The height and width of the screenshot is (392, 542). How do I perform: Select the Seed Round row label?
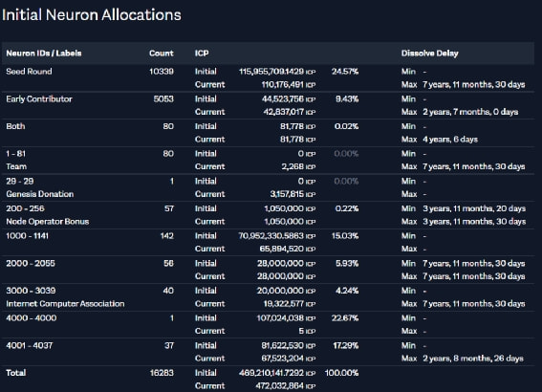pos(29,72)
